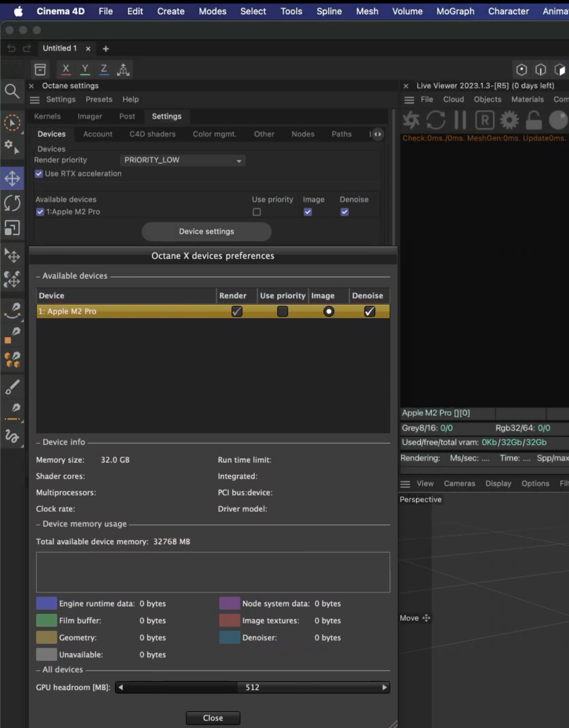Toggle Image checkbox in Octane settings panel

click(x=308, y=212)
